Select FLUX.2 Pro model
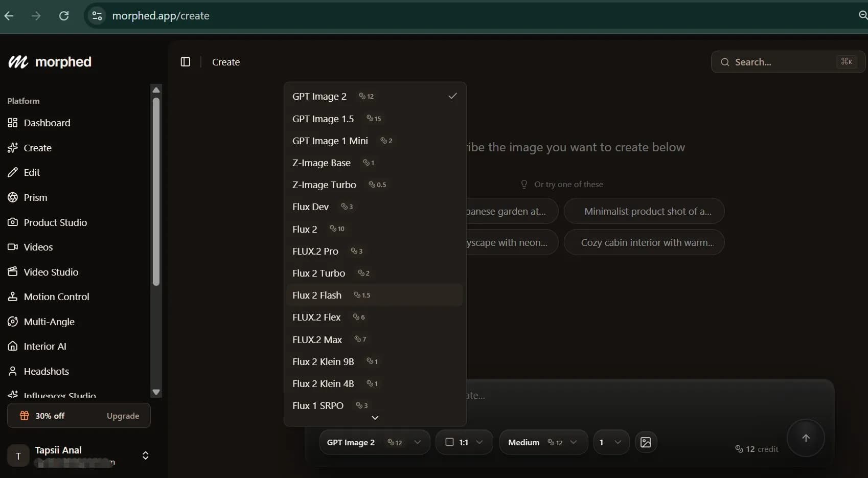 pyautogui.click(x=375, y=251)
